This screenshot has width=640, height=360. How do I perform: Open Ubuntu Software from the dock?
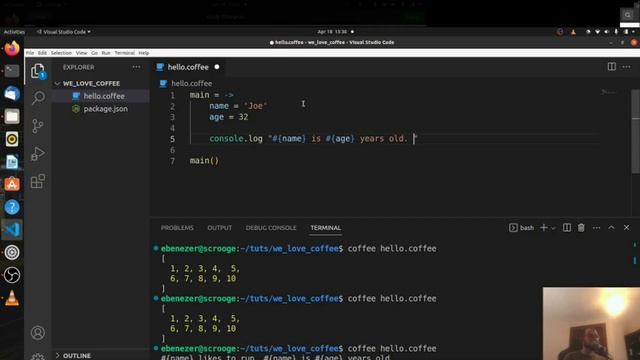coord(12,184)
